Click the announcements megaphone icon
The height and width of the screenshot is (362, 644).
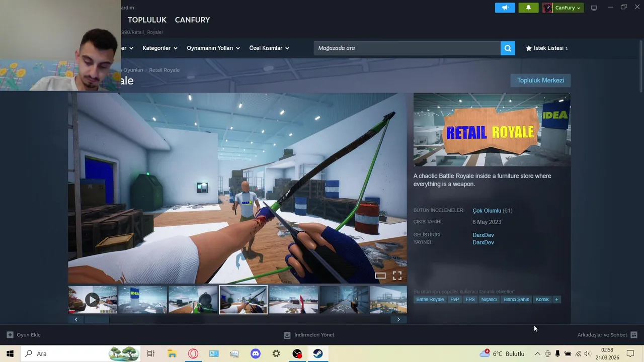tap(505, 8)
